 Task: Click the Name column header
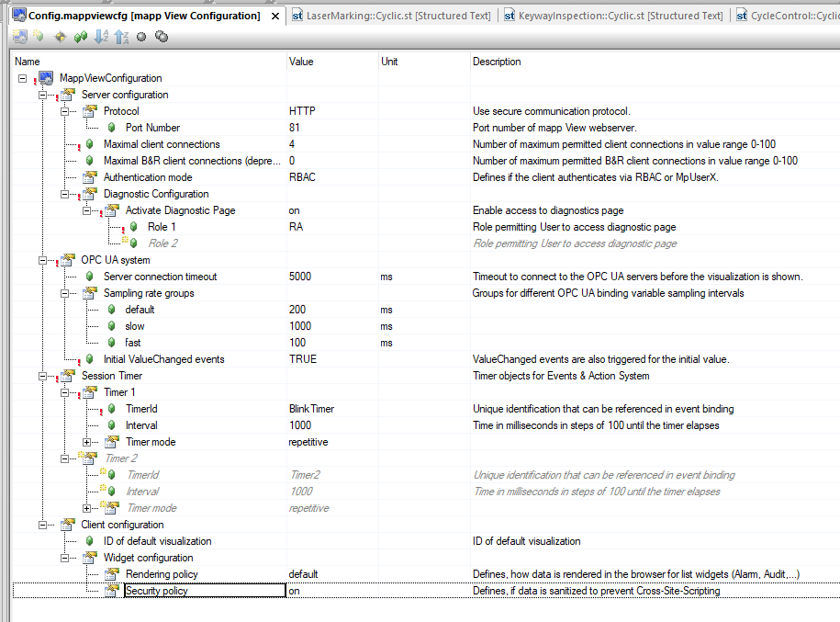click(150, 62)
